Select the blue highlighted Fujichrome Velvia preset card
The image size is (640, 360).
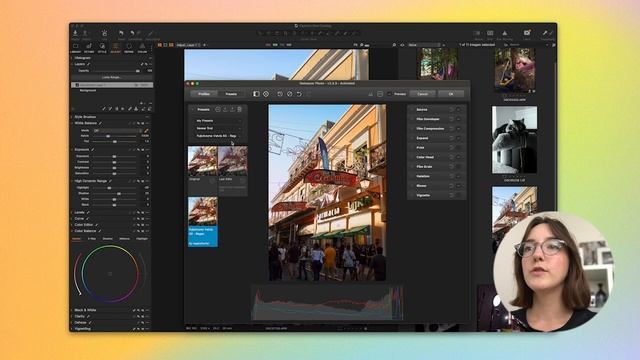point(203,222)
